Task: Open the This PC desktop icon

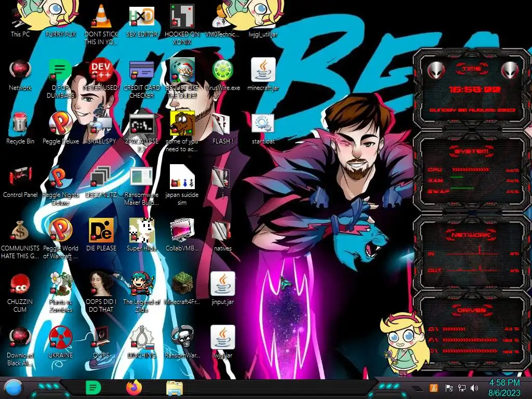Action: (20, 21)
